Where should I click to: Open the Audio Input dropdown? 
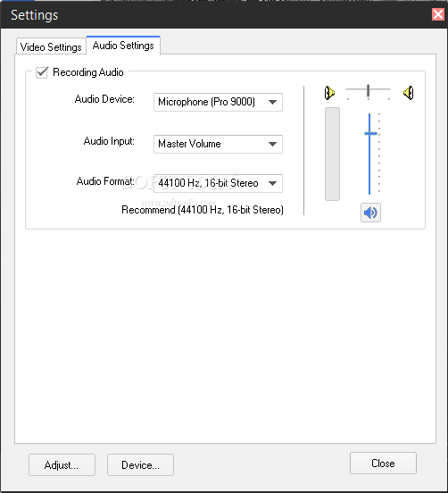[x=218, y=145]
